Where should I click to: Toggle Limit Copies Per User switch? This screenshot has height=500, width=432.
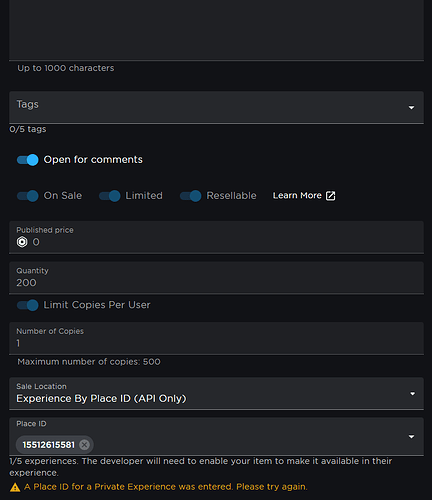coord(28,305)
